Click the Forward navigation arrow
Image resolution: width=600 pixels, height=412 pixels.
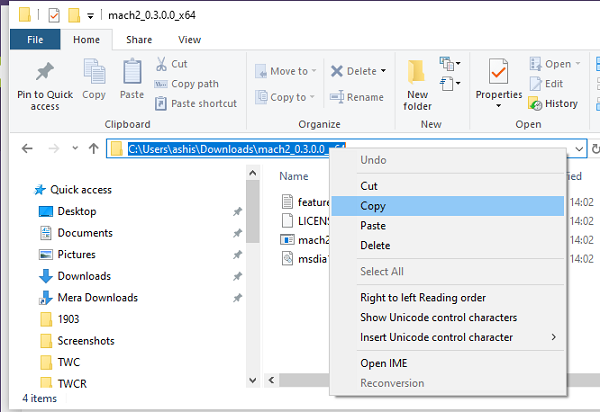coord(54,148)
